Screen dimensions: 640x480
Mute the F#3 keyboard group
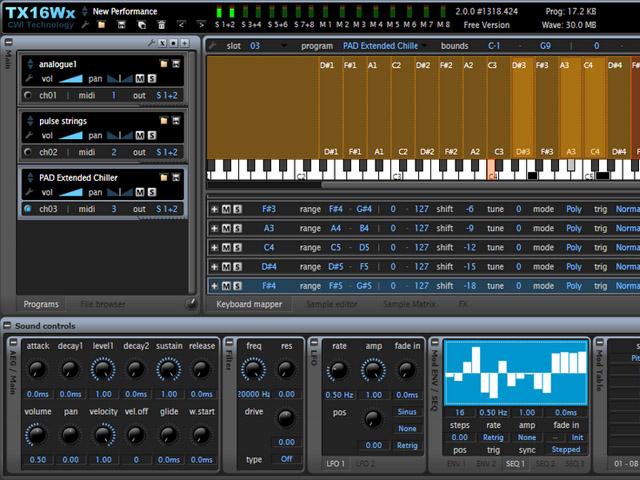click(226, 209)
